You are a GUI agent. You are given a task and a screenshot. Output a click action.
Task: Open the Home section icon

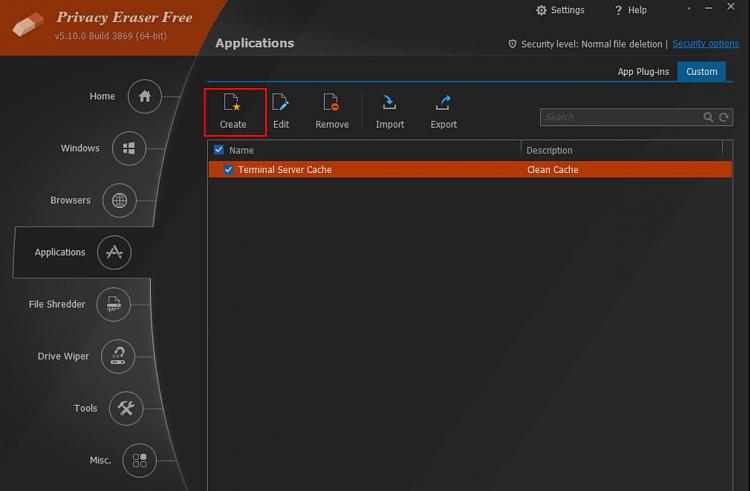click(x=144, y=96)
